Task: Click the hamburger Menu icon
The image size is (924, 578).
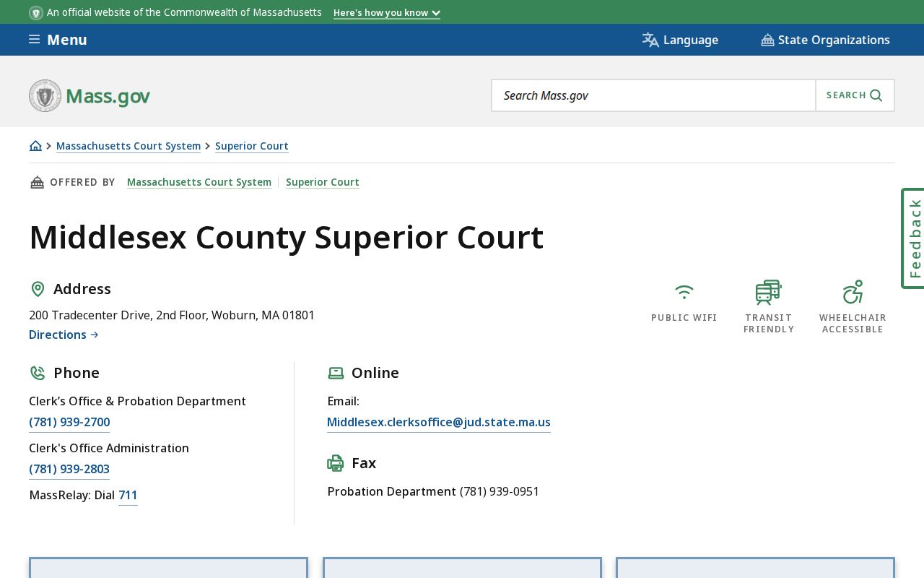Action: [x=34, y=39]
